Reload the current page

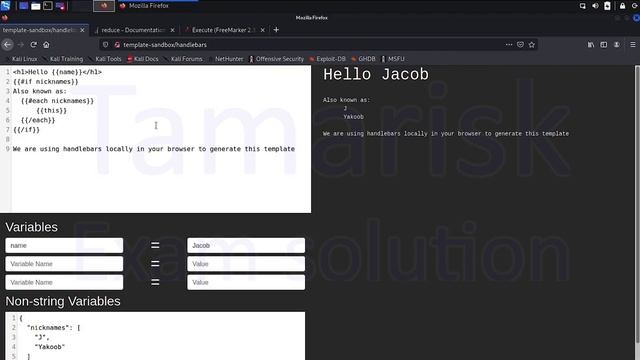coord(33,45)
